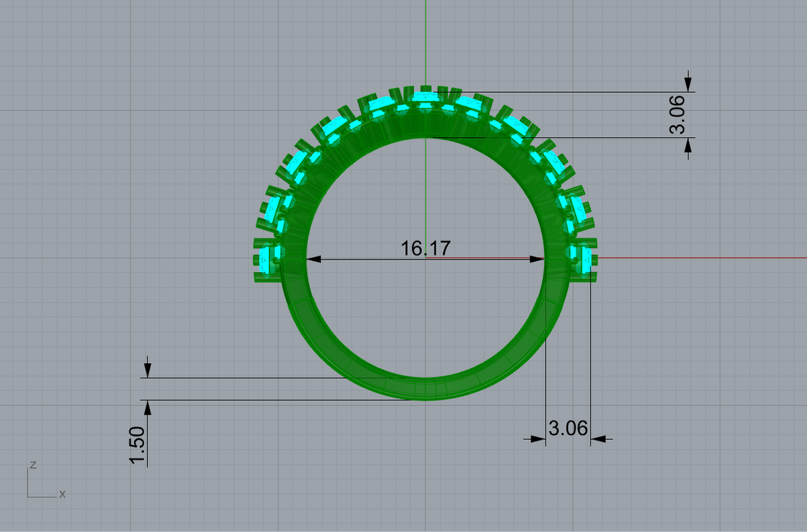This screenshot has width=807, height=532.
Task: Select the 1.50 shank thickness dimension
Action: (x=139, y=445)
